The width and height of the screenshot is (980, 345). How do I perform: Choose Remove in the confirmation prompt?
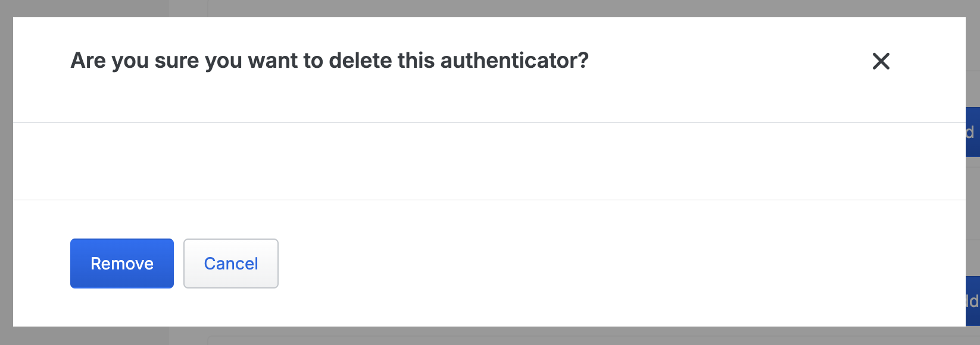click(121, 263)
